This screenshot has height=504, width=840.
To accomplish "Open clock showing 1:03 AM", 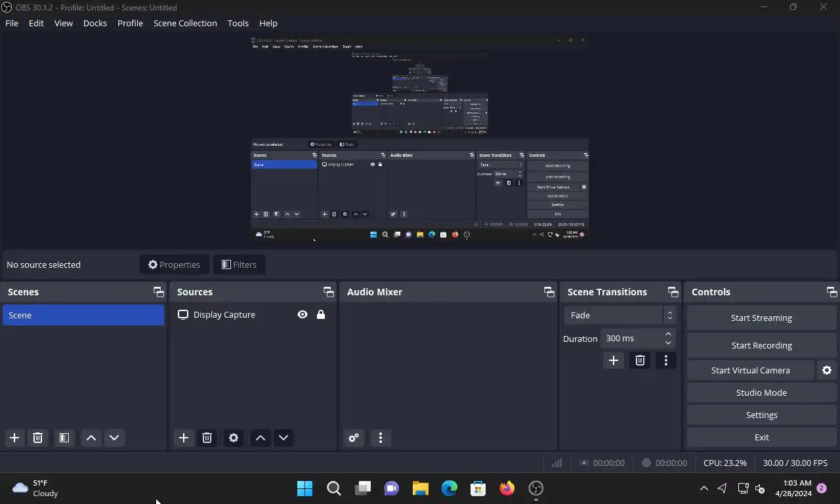I will [x=793, y=488].
